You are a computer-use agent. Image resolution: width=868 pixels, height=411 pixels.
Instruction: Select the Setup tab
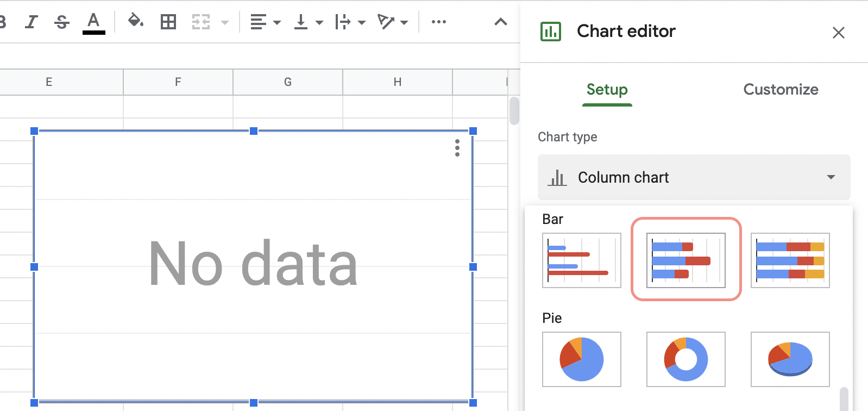607,90
